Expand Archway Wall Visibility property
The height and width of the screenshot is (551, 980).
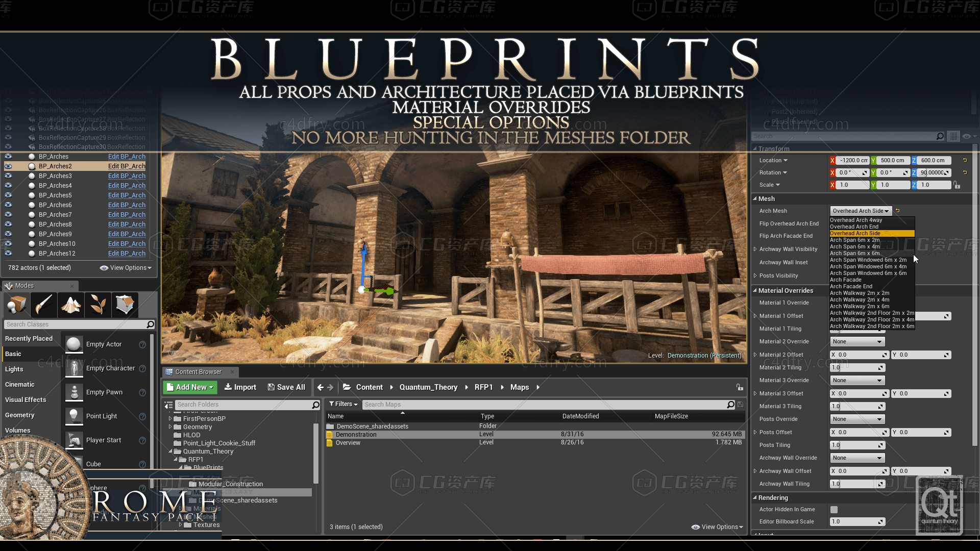755,249
